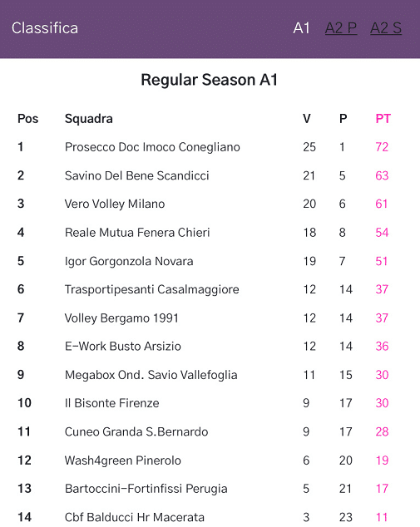420x527 pixels.
Task: Select Wash4green Pinerolo entry
Action: click(123, 461)
